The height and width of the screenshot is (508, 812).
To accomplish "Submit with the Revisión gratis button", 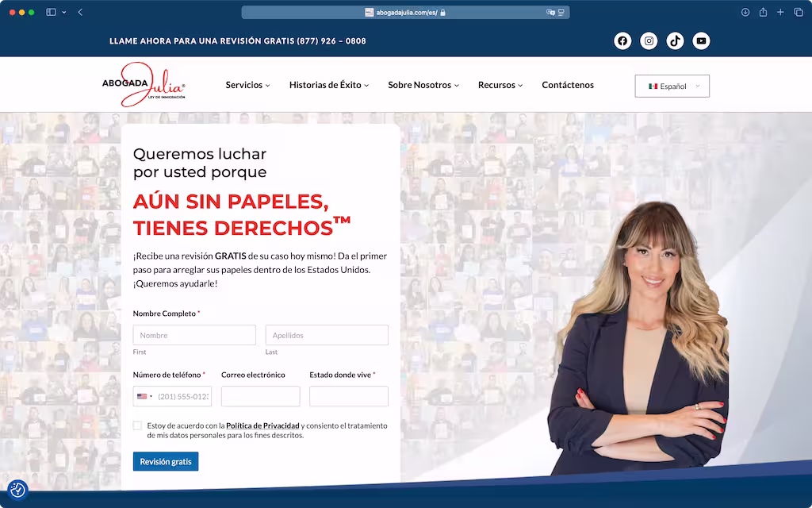I will [x=166, y=461].
